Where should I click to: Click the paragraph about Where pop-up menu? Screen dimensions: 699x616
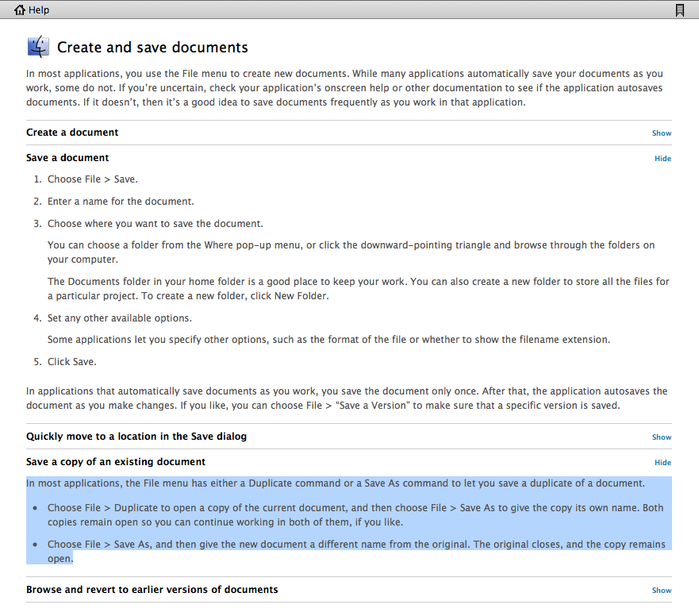click(351, 252)
